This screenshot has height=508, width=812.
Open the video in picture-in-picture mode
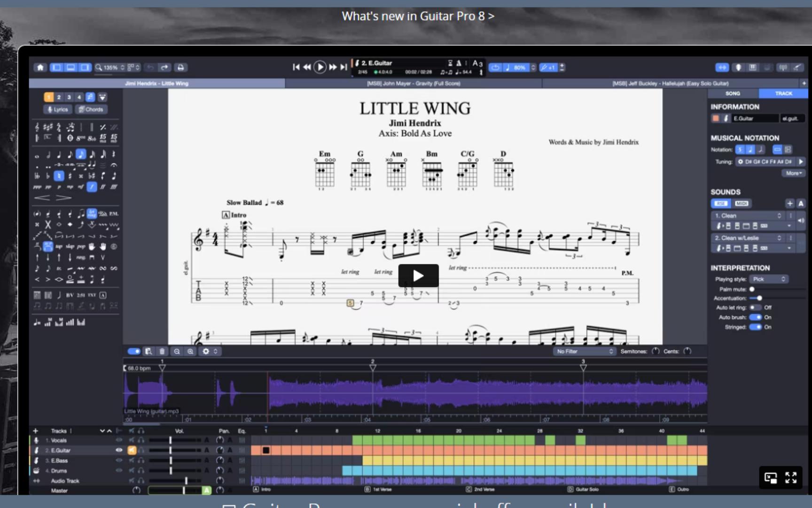(771, 478)
